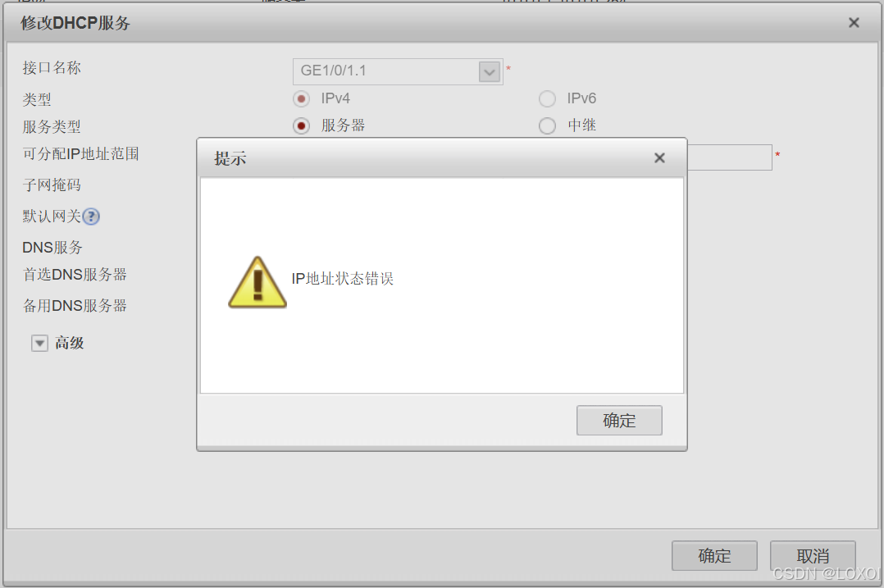Click the help icon next to 默认网关
884x588 pixels.
(x=91, y=217)
